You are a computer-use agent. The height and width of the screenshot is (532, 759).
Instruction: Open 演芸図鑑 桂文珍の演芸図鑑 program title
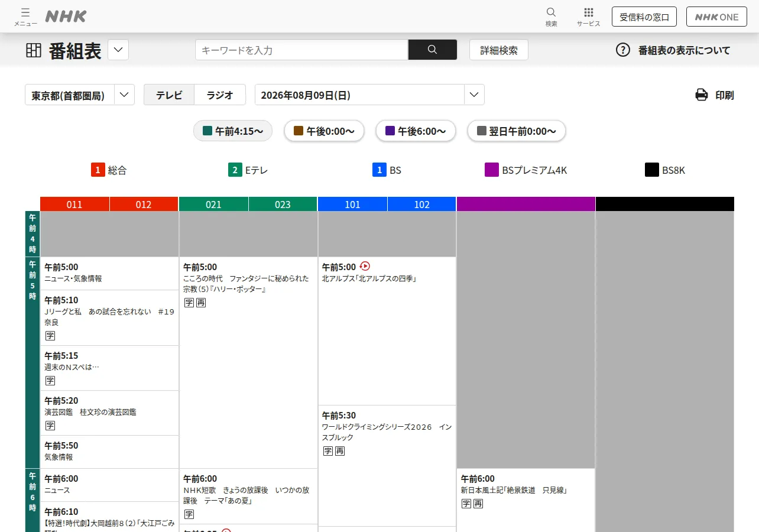coord(90,412)
